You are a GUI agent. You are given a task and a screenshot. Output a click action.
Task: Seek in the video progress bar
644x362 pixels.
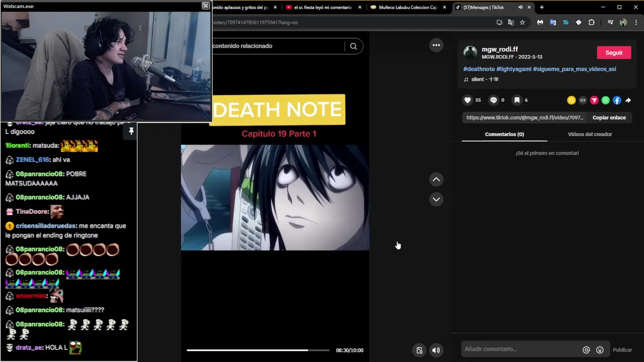258,350
